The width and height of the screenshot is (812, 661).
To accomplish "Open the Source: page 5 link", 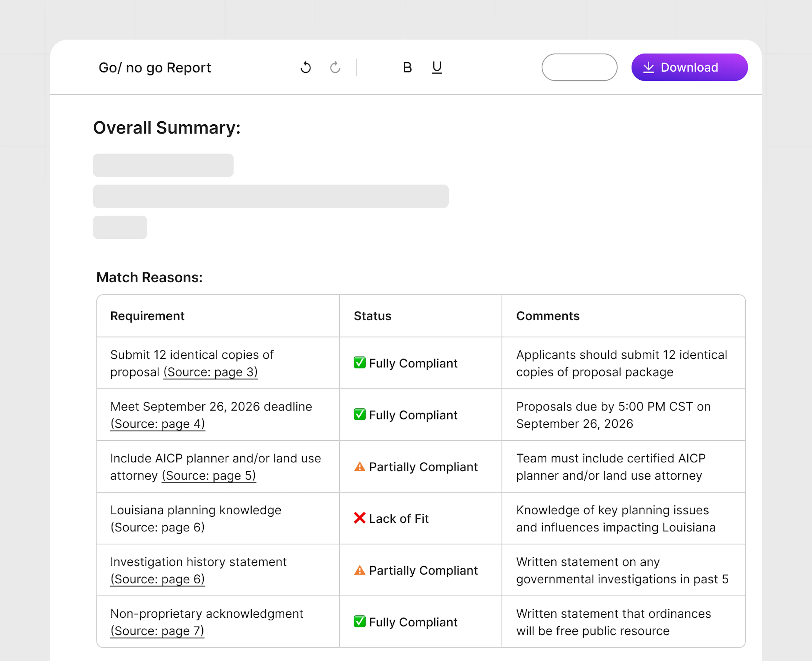I will pos(209,476).
